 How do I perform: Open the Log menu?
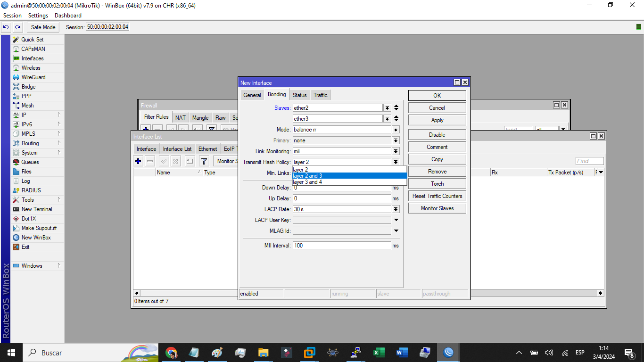coord(25,181)
